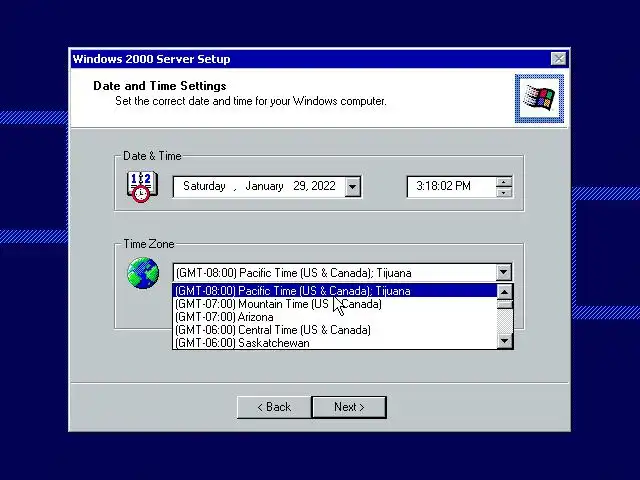Increase time with the spinner up arrow

point(504,182)
